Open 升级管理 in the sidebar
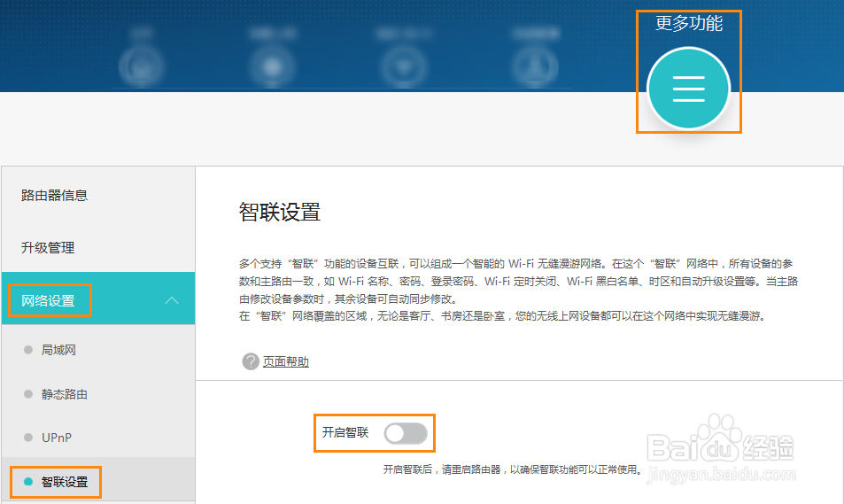Image resolution: width=844 pixels, height=504 pixels. pos(48,248)
